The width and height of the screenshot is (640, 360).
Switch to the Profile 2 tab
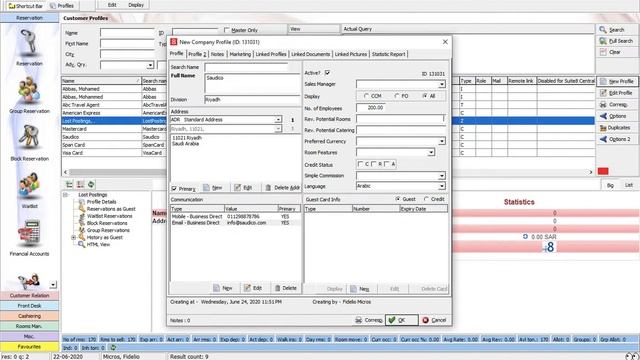[x=197, y=54]
